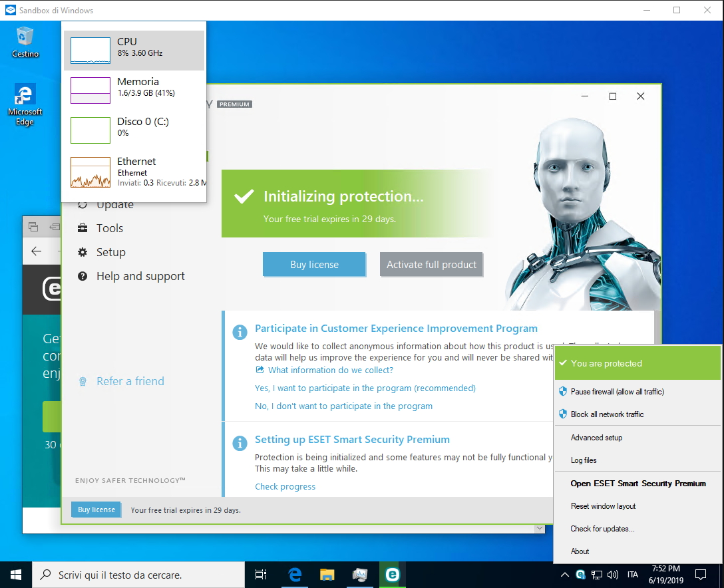The image size is (724, 588).
Task: Show hidden tray icons chevron
Action: [564, 575]
